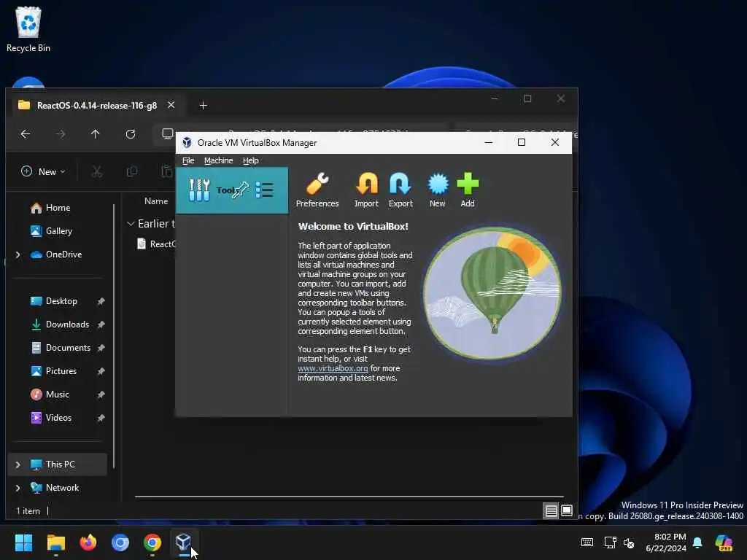This screenshot has width=747, height=560.
Task: Open the Windows Start menu
Action: coord(23,542)
